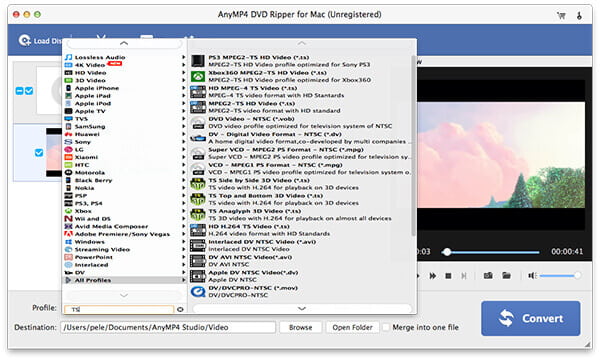Choose HD H.264 TS Video (*.ts)
This screenshot has width=600, height=360.
300,230
